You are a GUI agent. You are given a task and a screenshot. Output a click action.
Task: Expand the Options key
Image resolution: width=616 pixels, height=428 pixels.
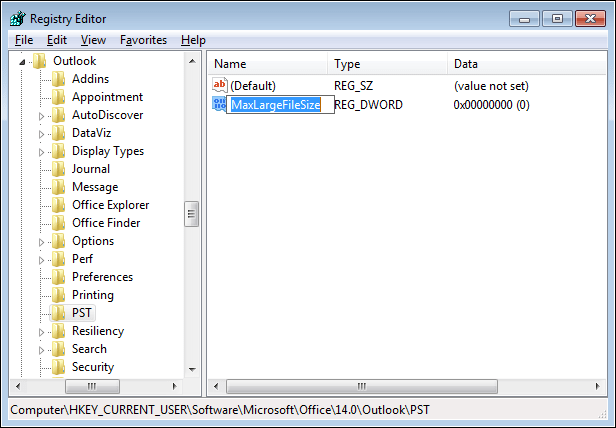click(x=41, y=242)
